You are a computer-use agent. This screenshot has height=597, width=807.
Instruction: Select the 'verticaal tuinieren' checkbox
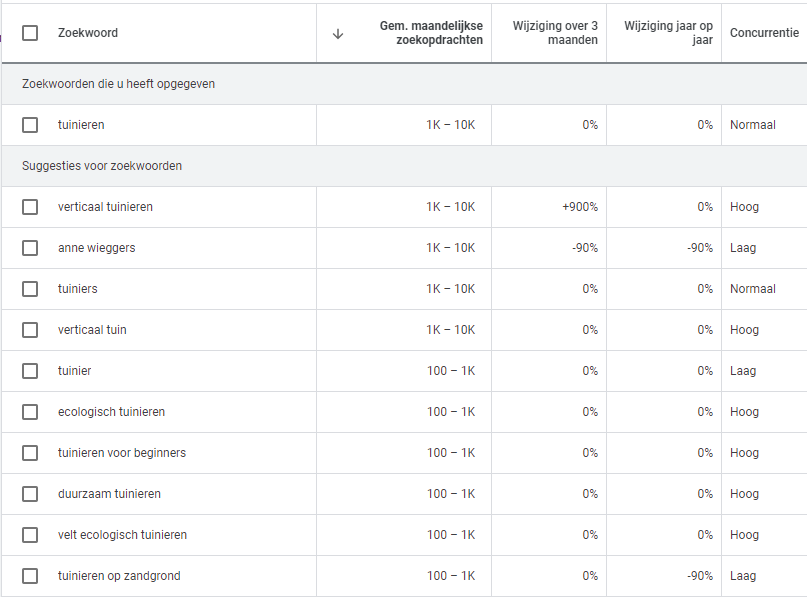[x=30, y=207]
